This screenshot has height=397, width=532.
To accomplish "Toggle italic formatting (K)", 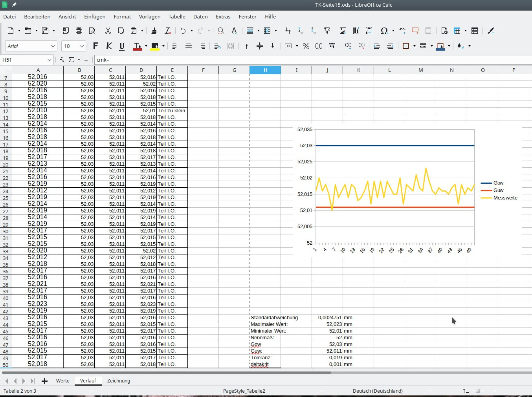I will pos(109,46).
